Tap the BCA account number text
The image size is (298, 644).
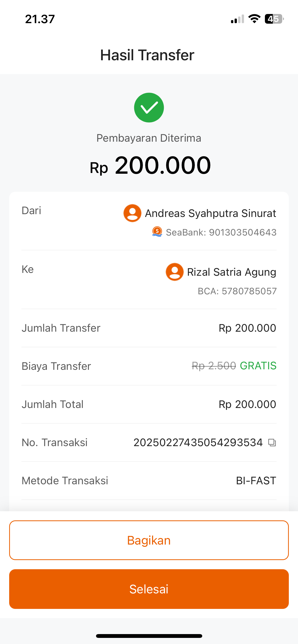tap(237, 291)
